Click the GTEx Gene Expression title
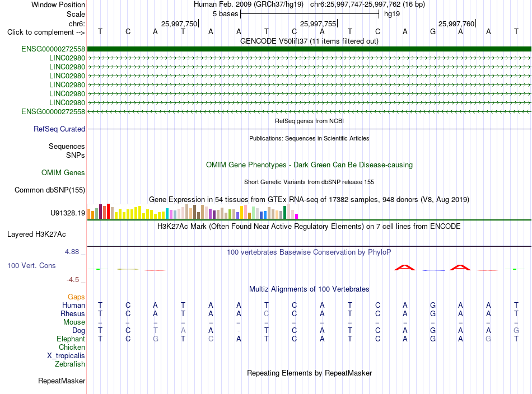The width and height of the screenshot is (532, 394). point(309,199)
